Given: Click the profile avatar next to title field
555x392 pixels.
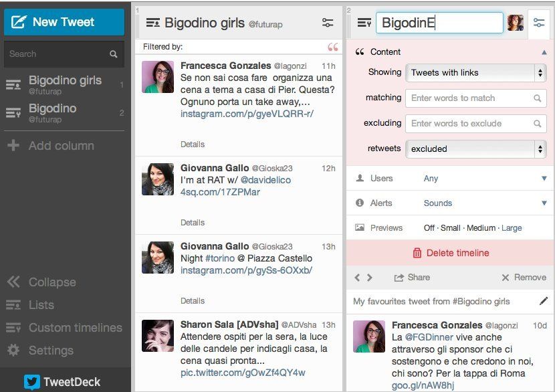Looking at the screenshot, I should pyautogui.click(x=516, y=23).
